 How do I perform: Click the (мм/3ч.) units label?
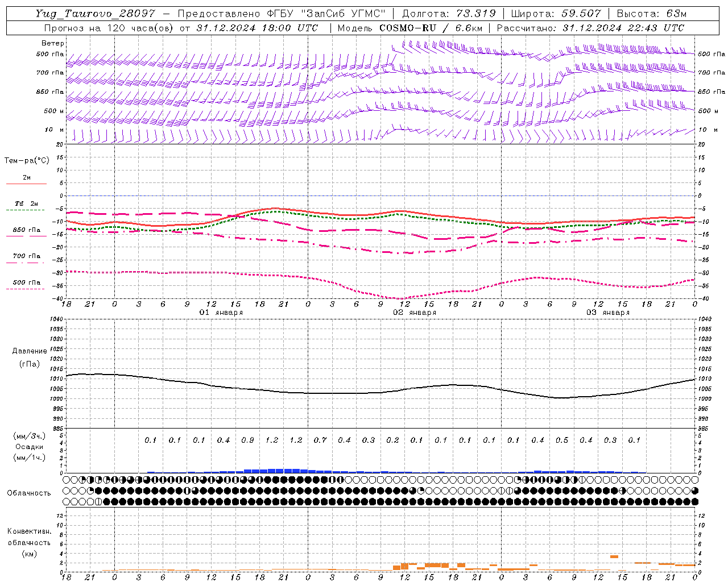pyautogui.click(x=30, y=436)
